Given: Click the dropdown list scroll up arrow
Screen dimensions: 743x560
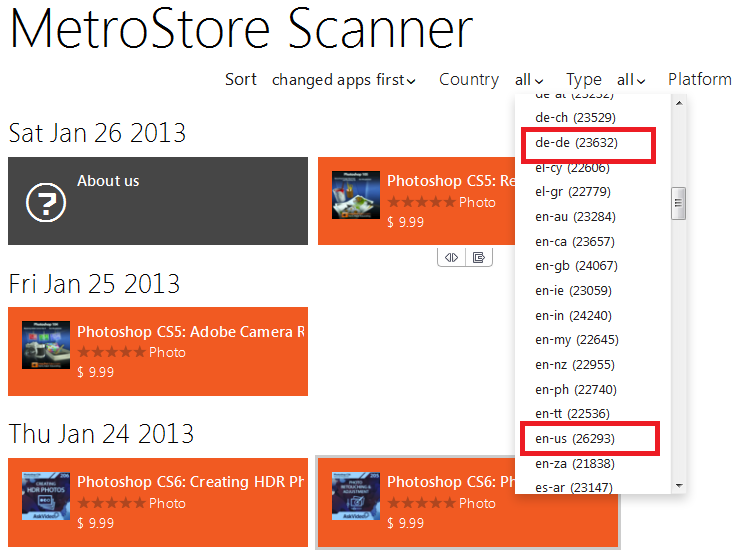Looking at the screenshot, I should [x=679, y=103].
